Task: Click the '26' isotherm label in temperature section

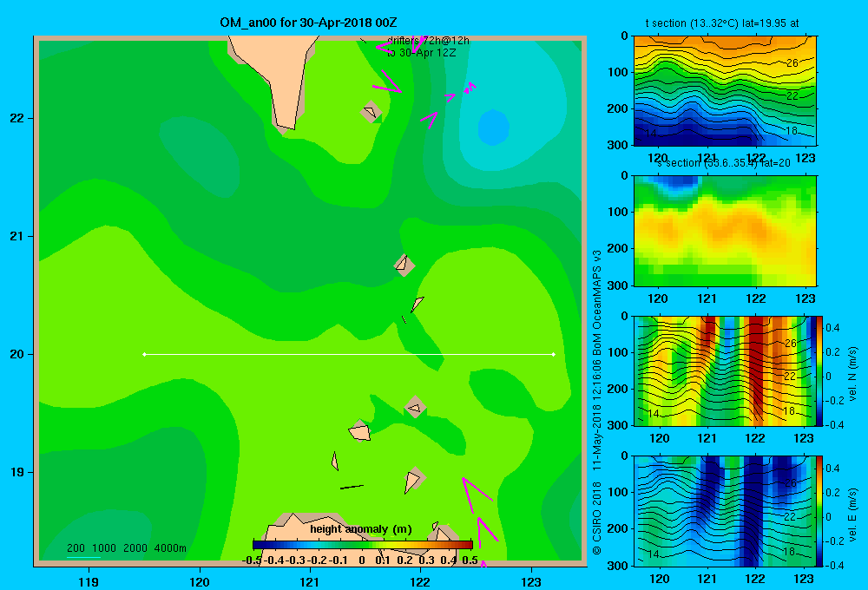Action: click(792, 63)
